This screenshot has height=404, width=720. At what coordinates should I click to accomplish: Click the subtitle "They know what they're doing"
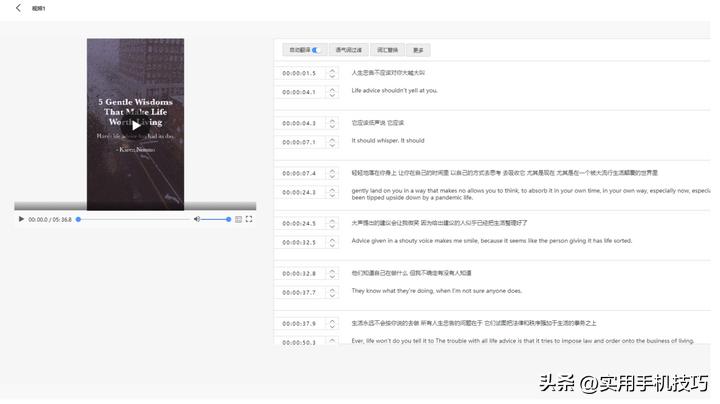pyautogui.click(x=437, y=291)
